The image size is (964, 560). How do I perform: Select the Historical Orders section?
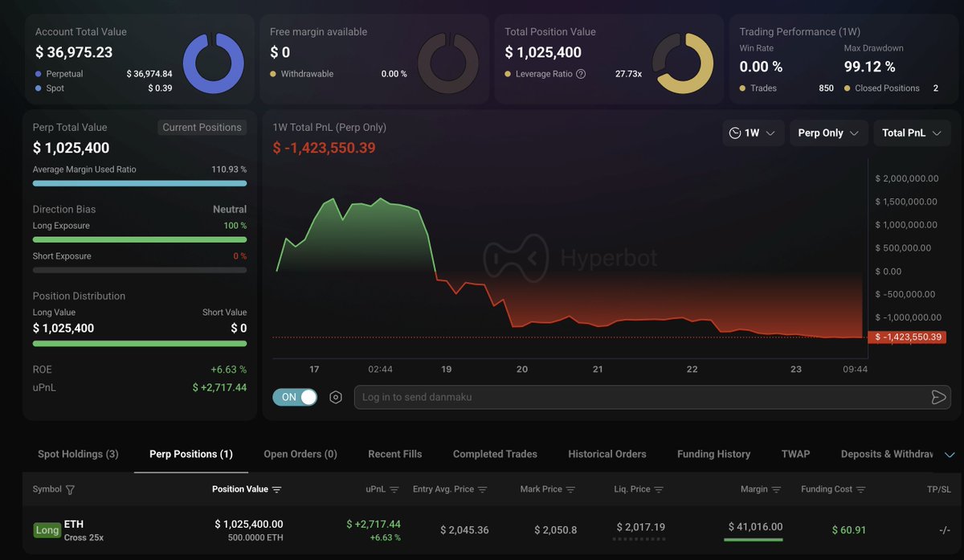coord(607,453)
